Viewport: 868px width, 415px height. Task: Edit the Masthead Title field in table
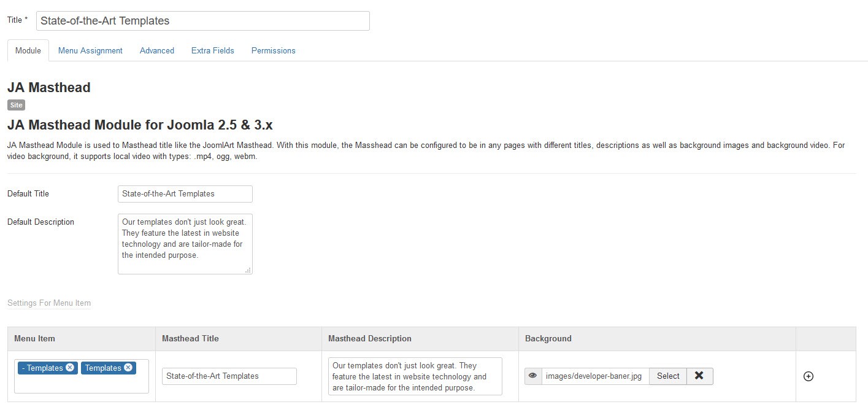(x=229, y=376)
